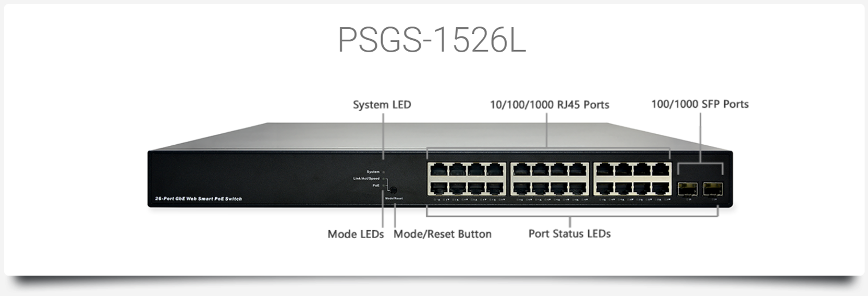Click the '10/100/1000 RJ45 Ports' label
The image size is (868, 296).
[x=549, y=105]
